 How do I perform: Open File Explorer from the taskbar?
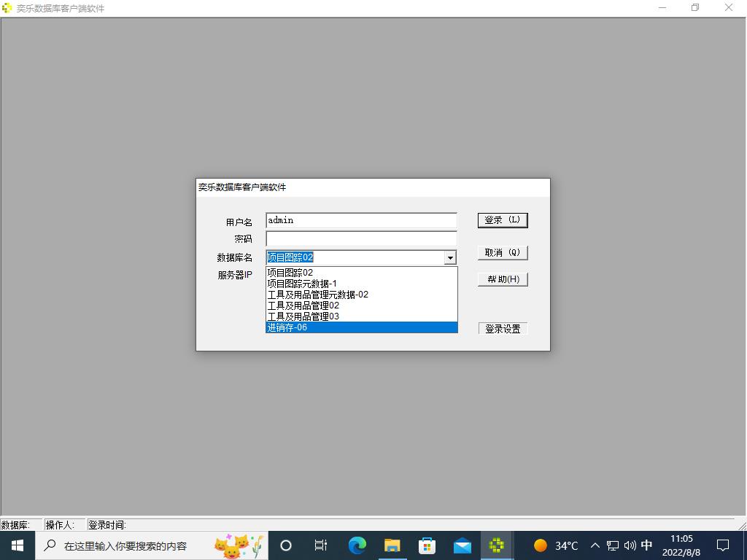point(392,545)
